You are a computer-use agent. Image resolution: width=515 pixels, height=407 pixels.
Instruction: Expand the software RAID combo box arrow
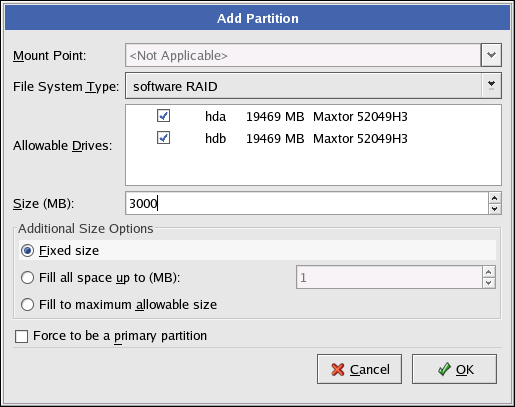pos(491,86)
